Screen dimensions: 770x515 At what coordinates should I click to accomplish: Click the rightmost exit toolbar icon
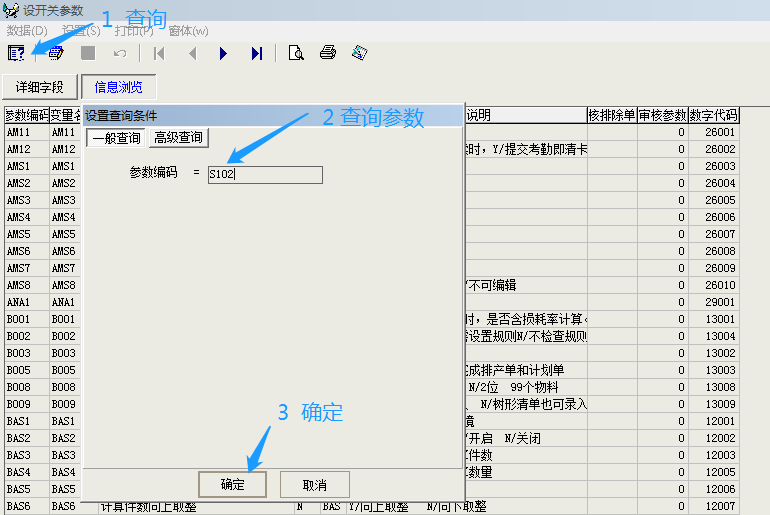360,53
